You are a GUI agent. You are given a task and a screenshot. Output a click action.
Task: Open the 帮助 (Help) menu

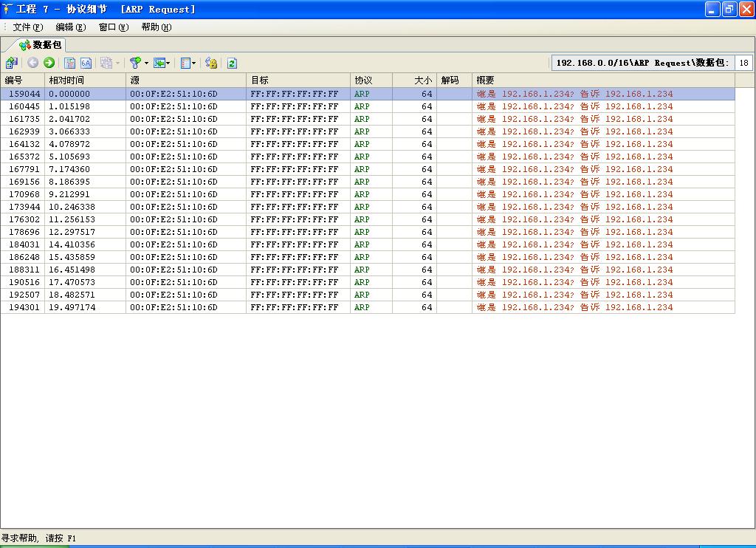156,27
